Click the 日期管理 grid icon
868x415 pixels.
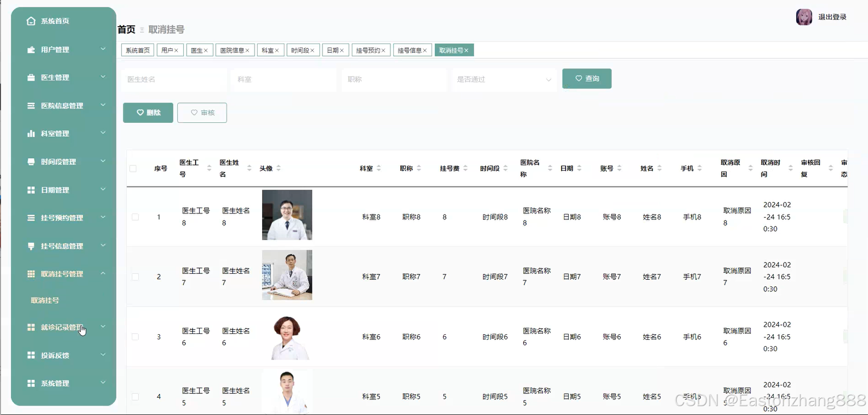click(31, 190)
